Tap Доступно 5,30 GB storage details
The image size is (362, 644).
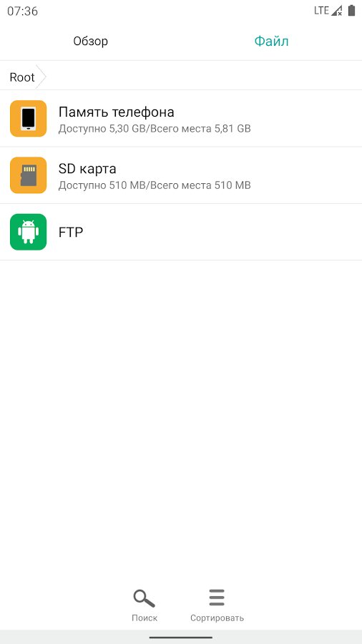[155, 129]
